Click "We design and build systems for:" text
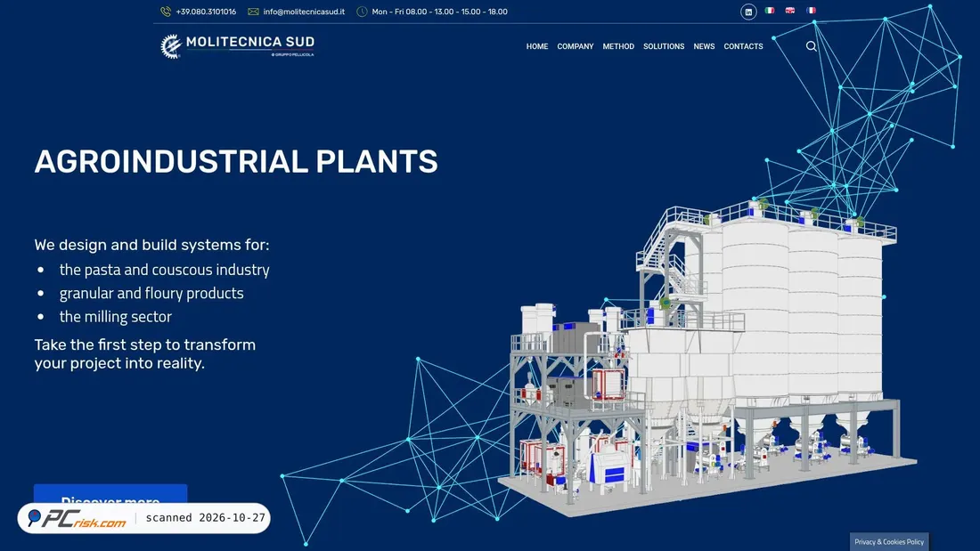980x551 pixels. coord(151,245)
